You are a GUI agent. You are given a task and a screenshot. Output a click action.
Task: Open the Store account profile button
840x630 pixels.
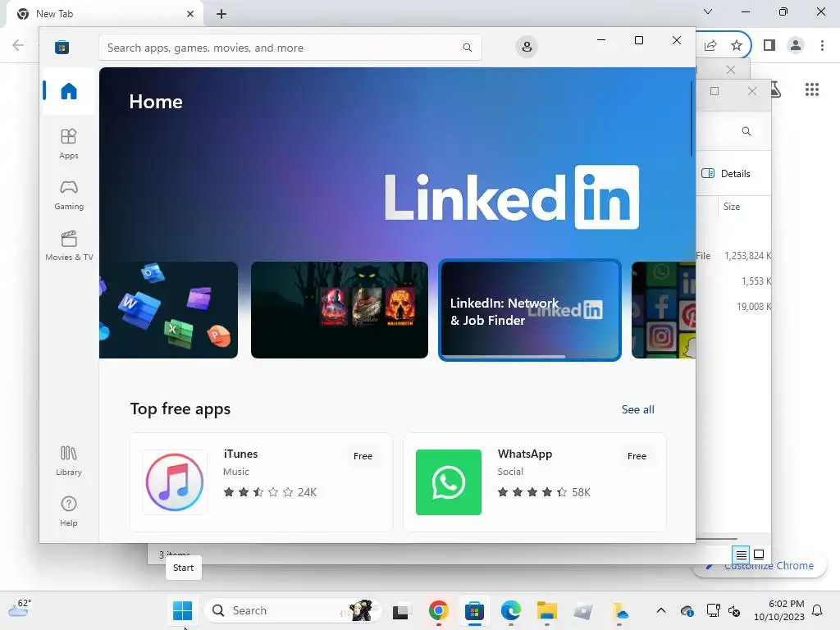pyautogui.click(x=527, y=47)
